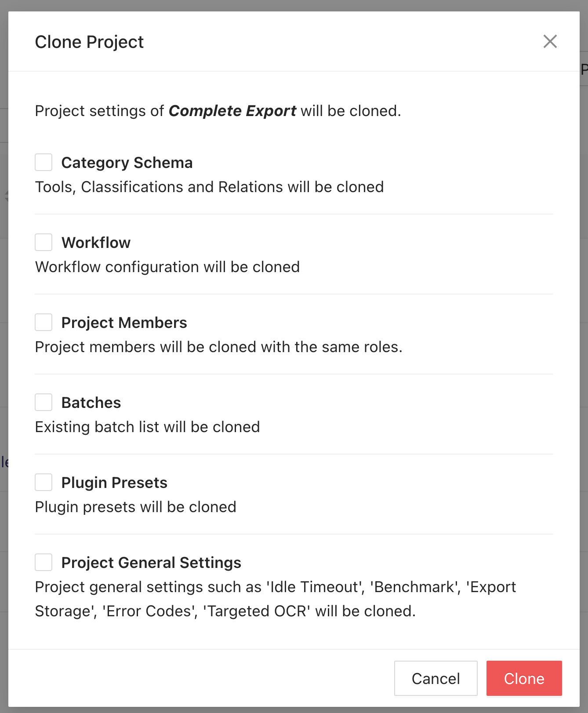Select the Plugin Presets checkbox
Image resolution: width=588 pixels, height=713 pixels.
click(44, 482)
